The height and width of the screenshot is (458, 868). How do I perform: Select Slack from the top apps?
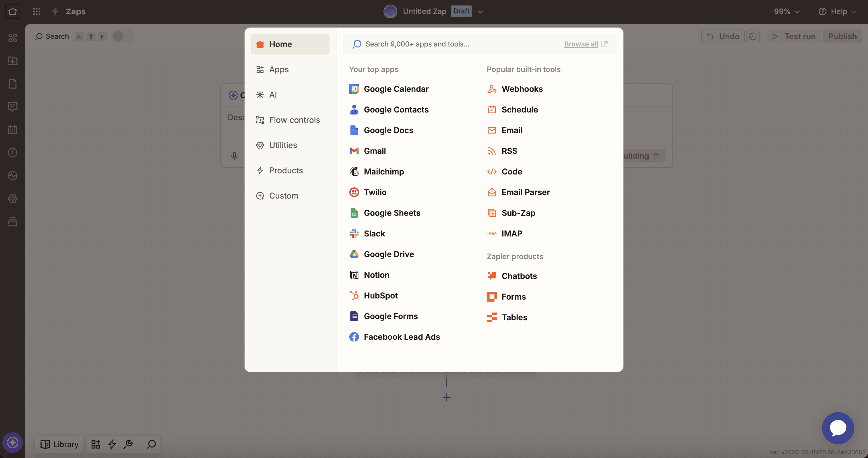[367, 234]
